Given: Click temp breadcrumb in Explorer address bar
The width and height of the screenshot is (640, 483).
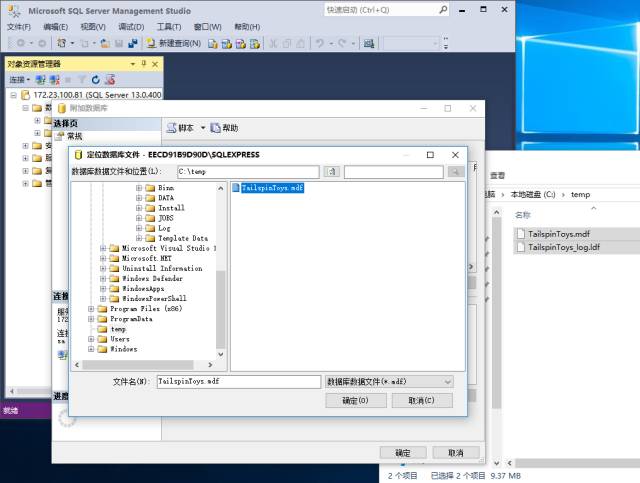Looking at the screenshot, I should click(x=580, y=195).
